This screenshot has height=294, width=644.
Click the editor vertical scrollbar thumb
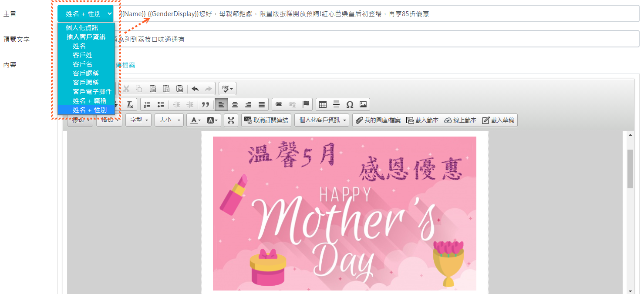[630, 169]
